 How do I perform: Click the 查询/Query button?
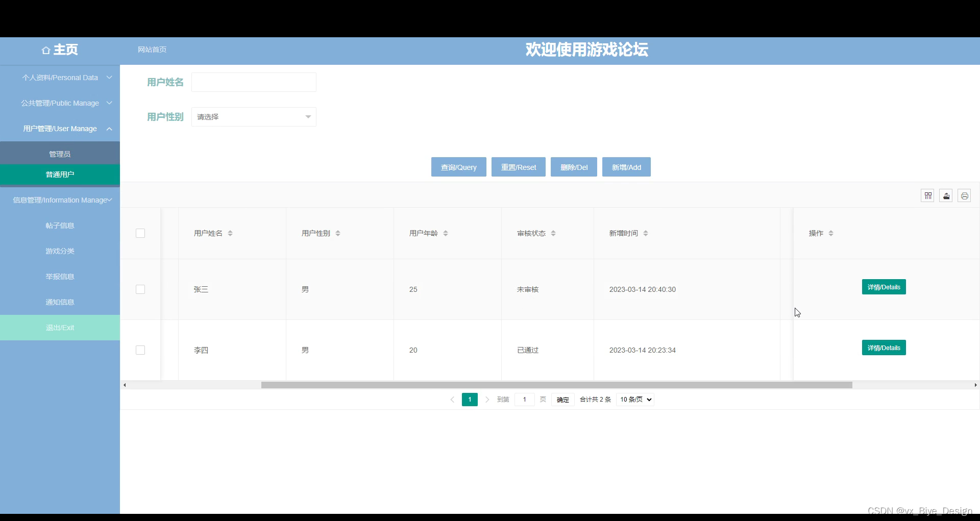point(459,167)
